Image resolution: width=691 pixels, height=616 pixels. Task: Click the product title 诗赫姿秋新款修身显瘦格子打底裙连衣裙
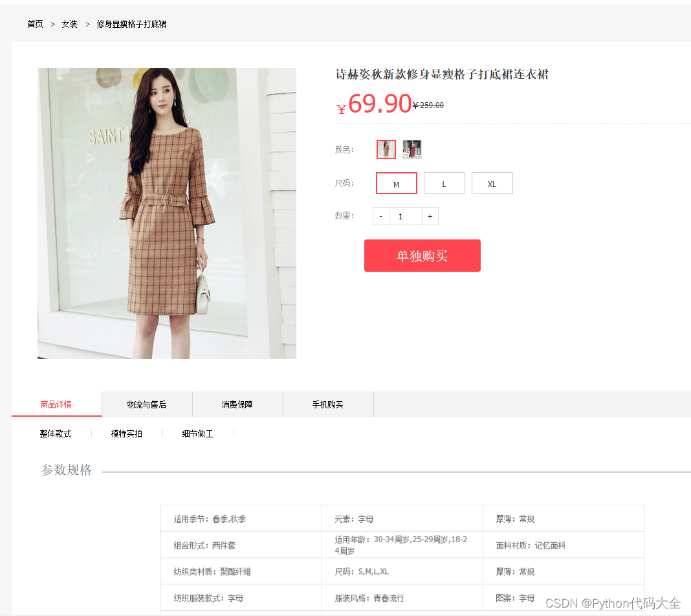click(442, 74)
